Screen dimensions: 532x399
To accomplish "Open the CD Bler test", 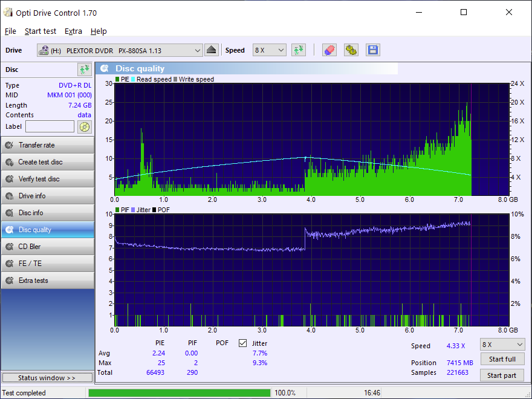I will [47, 247].
